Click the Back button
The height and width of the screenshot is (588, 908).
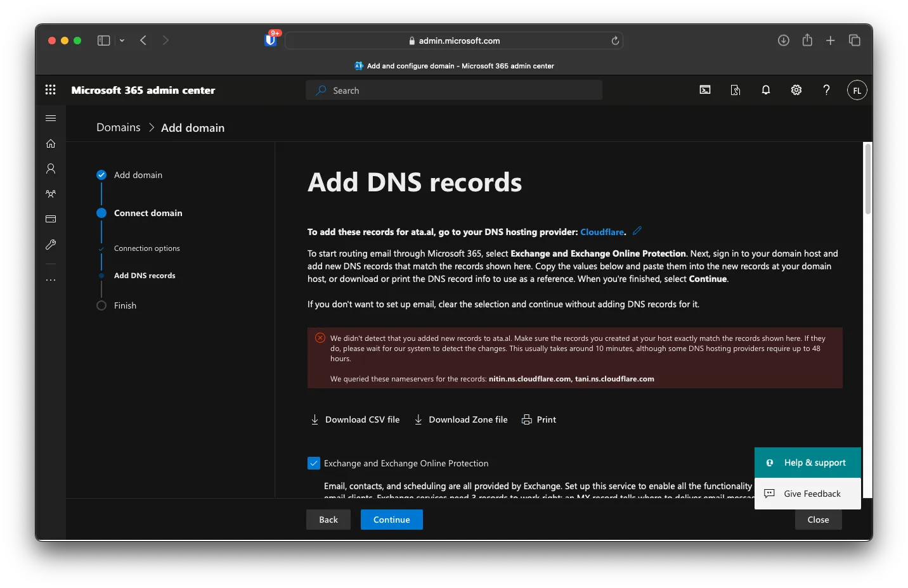click(x=328, y=520)
